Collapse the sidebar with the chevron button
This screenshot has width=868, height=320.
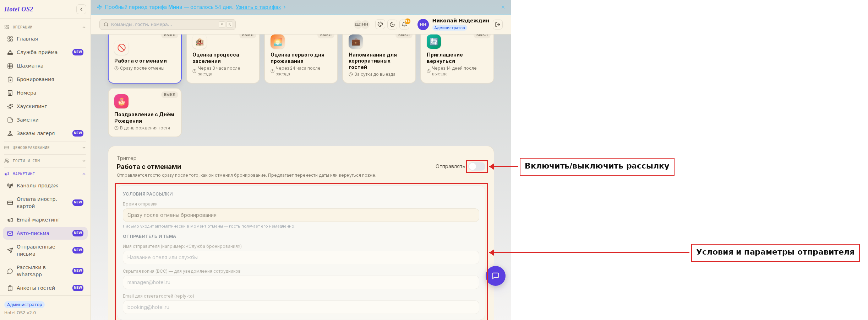(81, 9)
